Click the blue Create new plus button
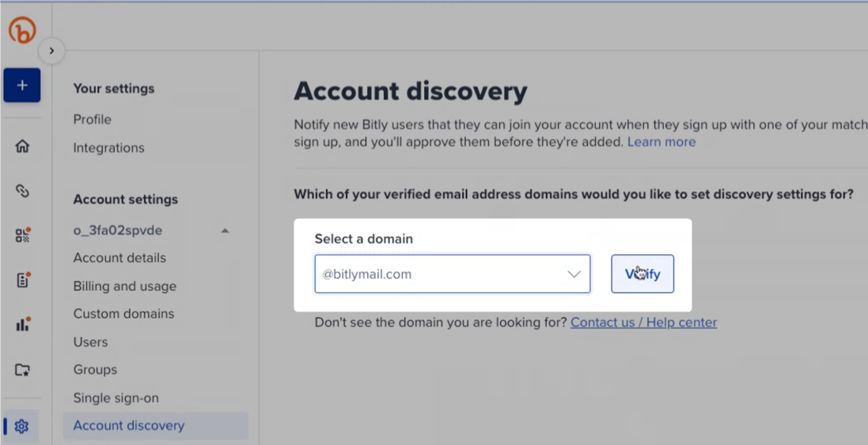The image size is (868, 445). point(22,85)
